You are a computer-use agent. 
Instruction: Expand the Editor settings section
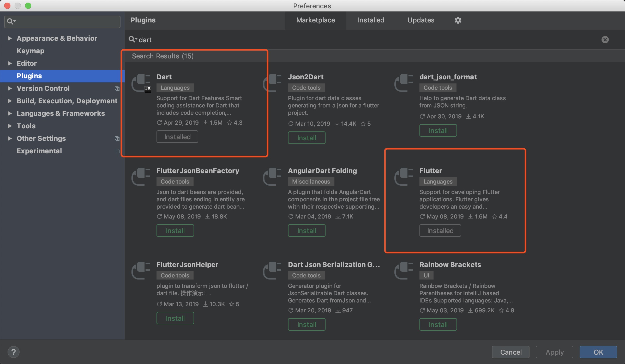pyautogui.click(x=10, y=63)
